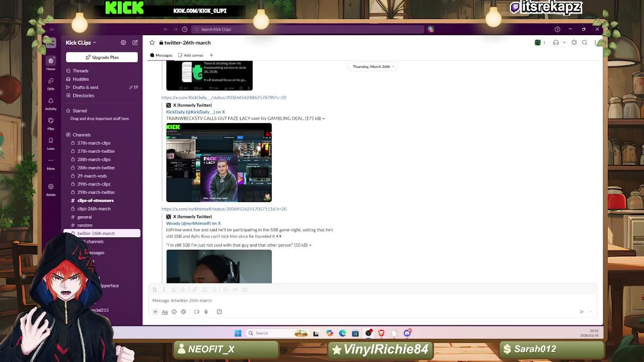
Task: Open the Admin tools icon
Action: point(51,189)
